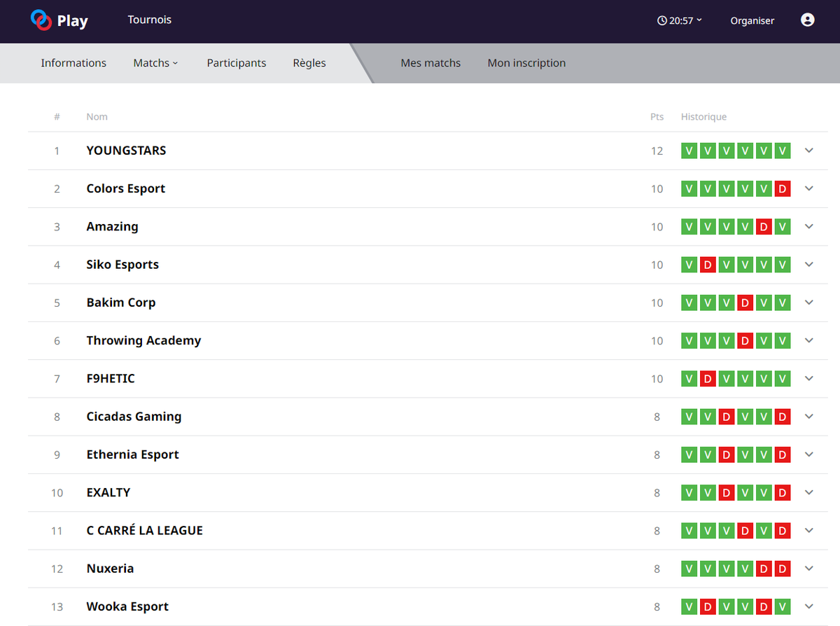
Task: Click the red D badge in Siko Esports history
Action: [708, 265]
